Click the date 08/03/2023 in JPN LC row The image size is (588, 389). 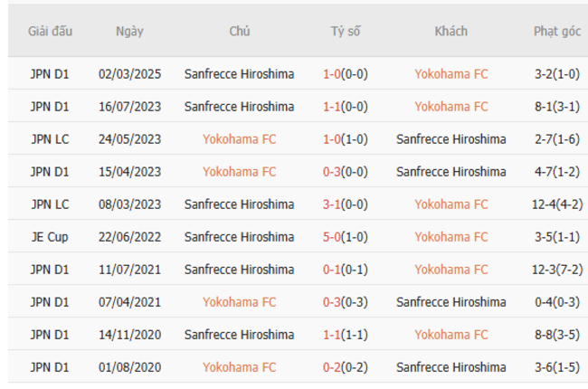(x=129, y=204)
